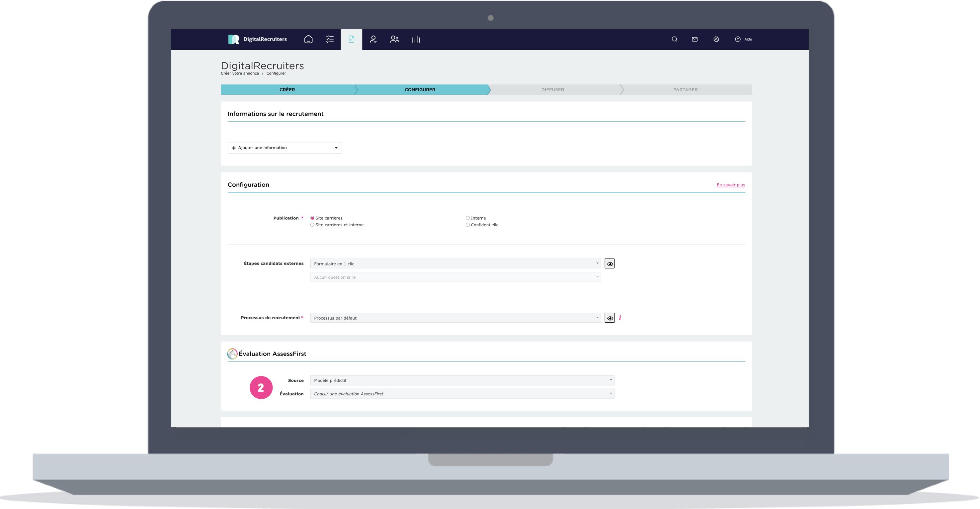
Task: Click the job posting document icon
Action: [351, 39]
